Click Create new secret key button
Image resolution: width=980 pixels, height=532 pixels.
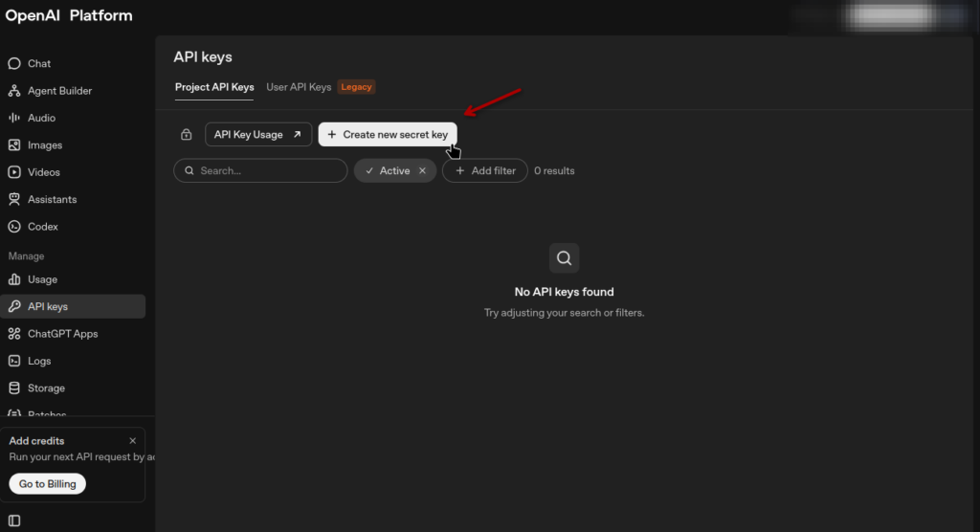tap(388, 134)
